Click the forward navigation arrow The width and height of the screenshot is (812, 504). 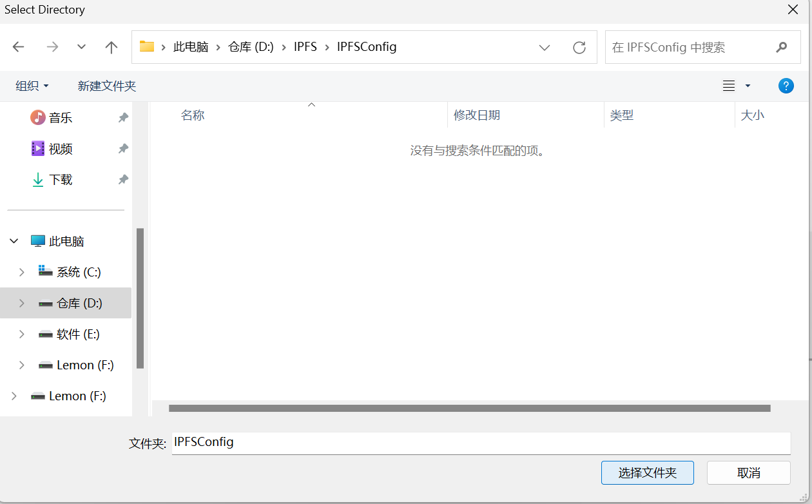pos(52,46)
